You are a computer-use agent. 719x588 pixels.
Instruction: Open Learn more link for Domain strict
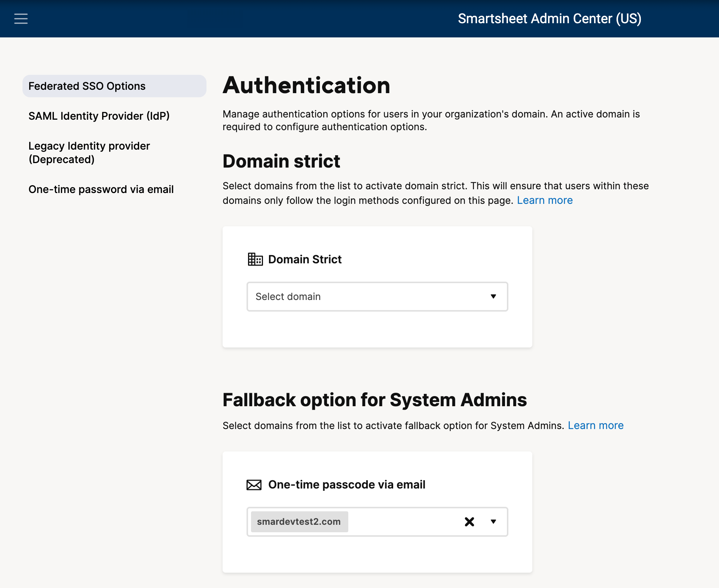[545, 200]
